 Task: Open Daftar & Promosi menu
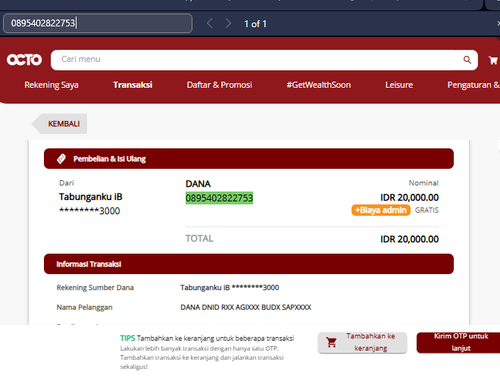coord(219,85)
